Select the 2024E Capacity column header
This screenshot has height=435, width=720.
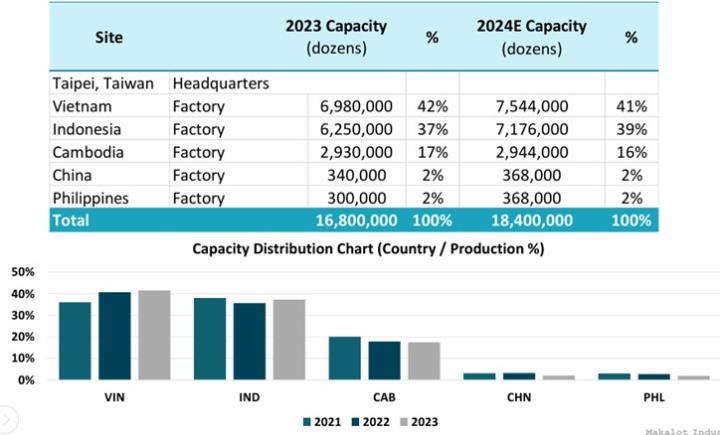[x=531, y=37]
